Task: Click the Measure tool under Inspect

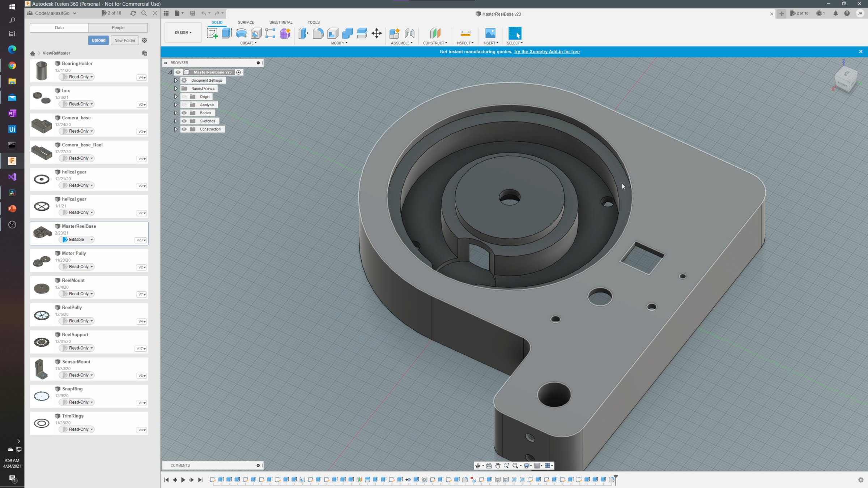Action: (465, 33)
